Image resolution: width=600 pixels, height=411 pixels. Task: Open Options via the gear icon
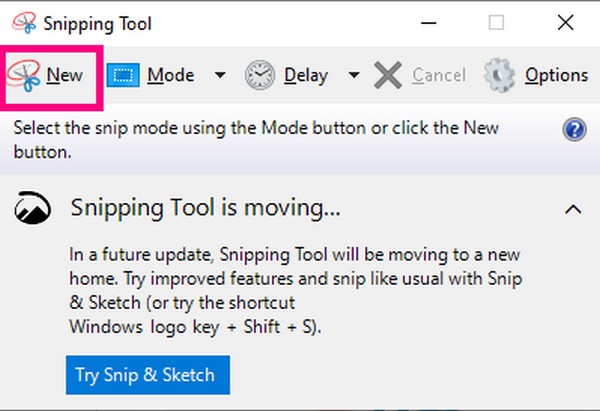[x=499, y=75]
